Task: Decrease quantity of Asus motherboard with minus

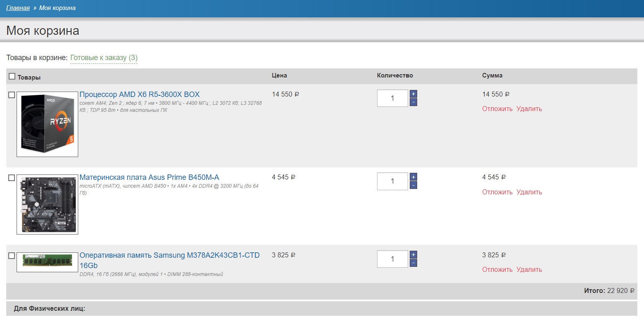Action: (413, 185)
